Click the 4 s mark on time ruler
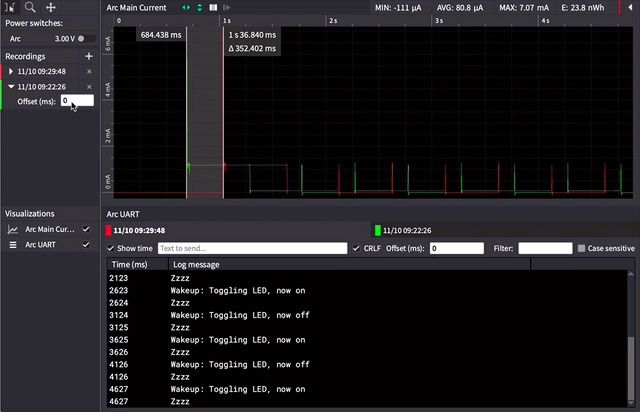 [545, 21]
